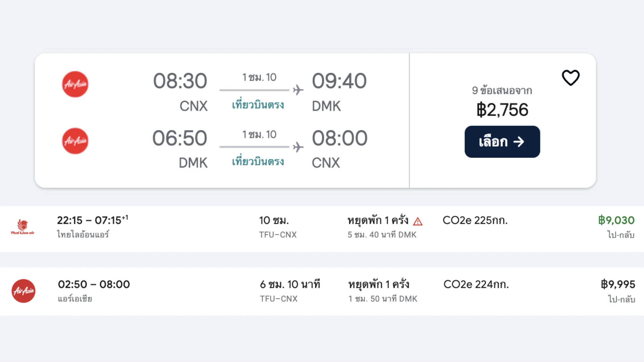Select the ฿9,995 round-trip price
The image size is (644, 362).
click(618, 284)
